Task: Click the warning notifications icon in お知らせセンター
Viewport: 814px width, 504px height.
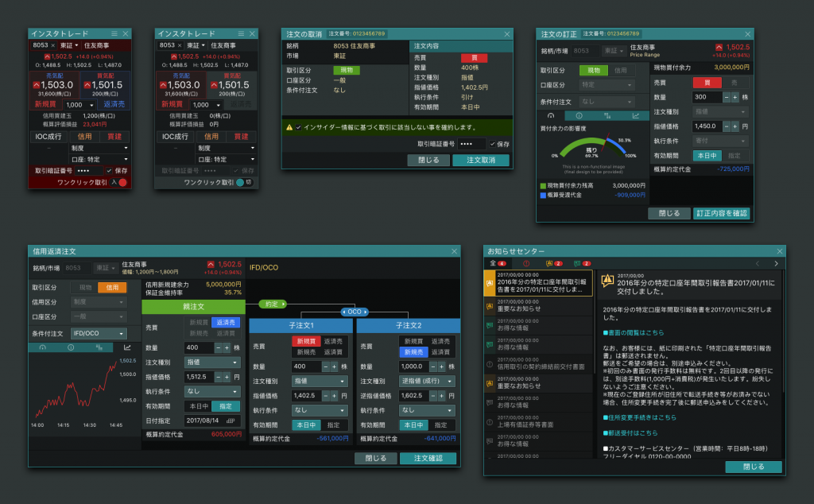Action: coord(525,263)
